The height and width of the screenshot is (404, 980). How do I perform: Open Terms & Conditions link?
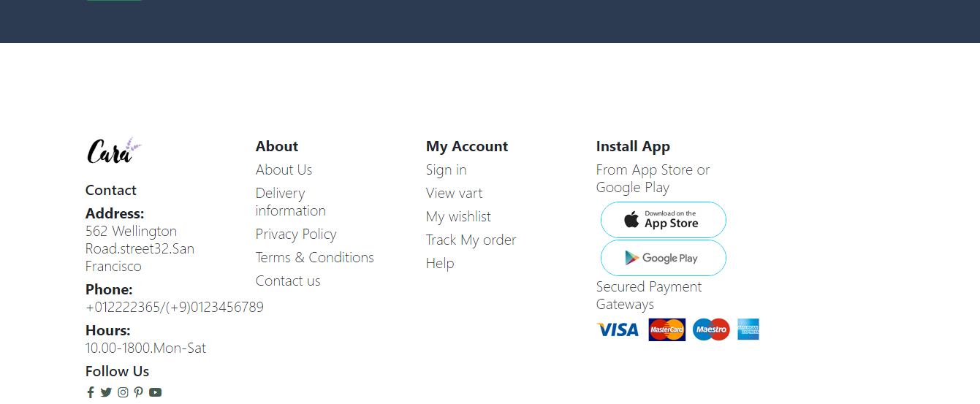click(315, 257)
